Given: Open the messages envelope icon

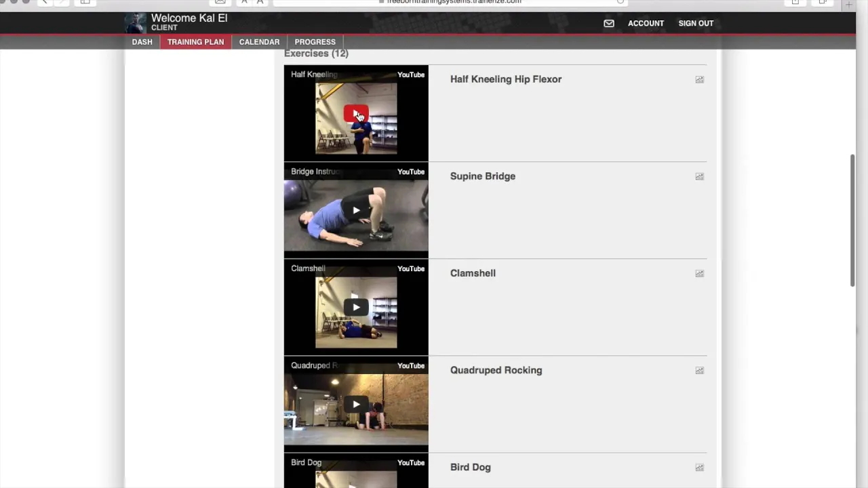Looking at the screenshot, I should coord(609,23).
